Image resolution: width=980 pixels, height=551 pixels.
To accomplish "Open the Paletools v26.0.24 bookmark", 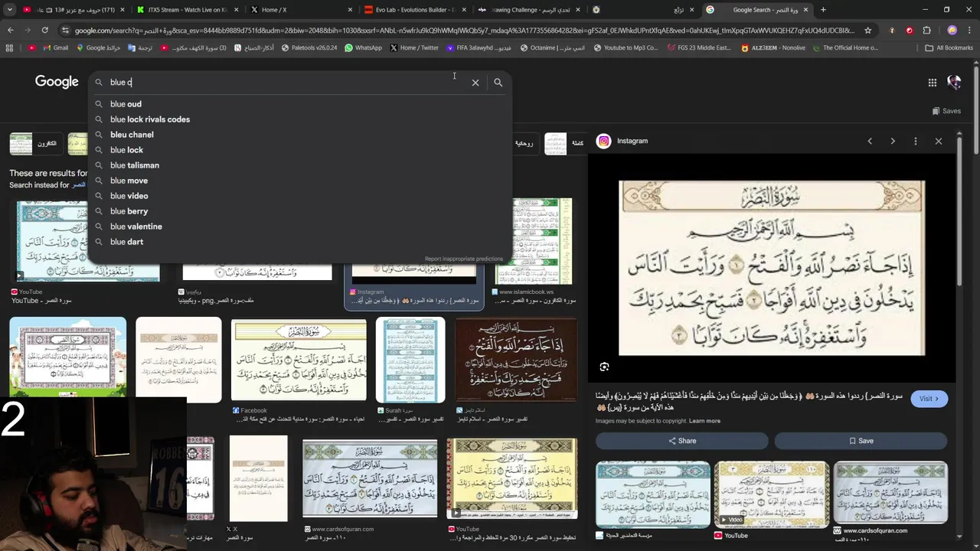I will coord(309,47).
